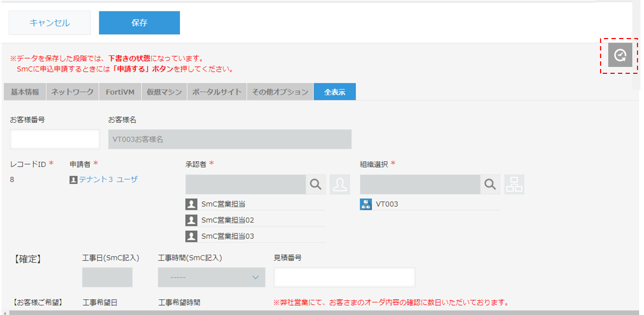This screenshot has width=644, height=315.
Task: Click the お客様名 field
Action: [x=230, y=140]
